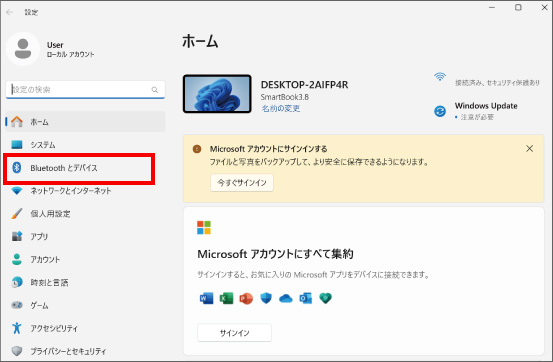
Task: Open the システム sidebar item
Action: (x=85, y=145)
